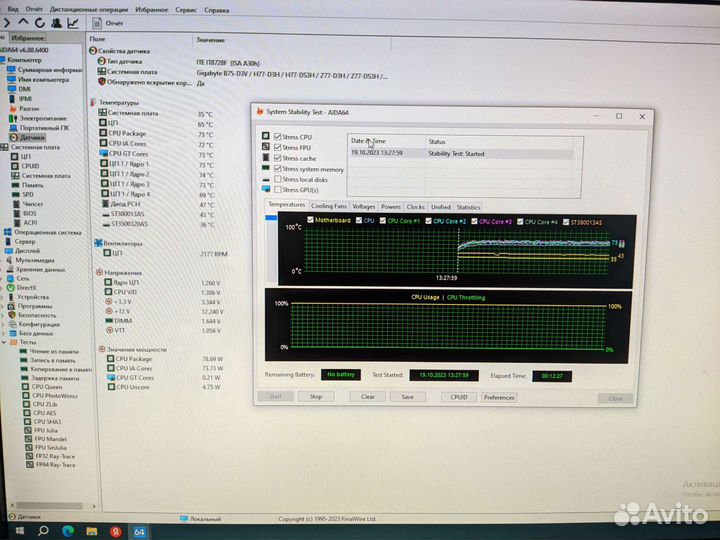Open Preferences in stability test
The width and height of the screenshot is (720, 540).
(499, 398)
